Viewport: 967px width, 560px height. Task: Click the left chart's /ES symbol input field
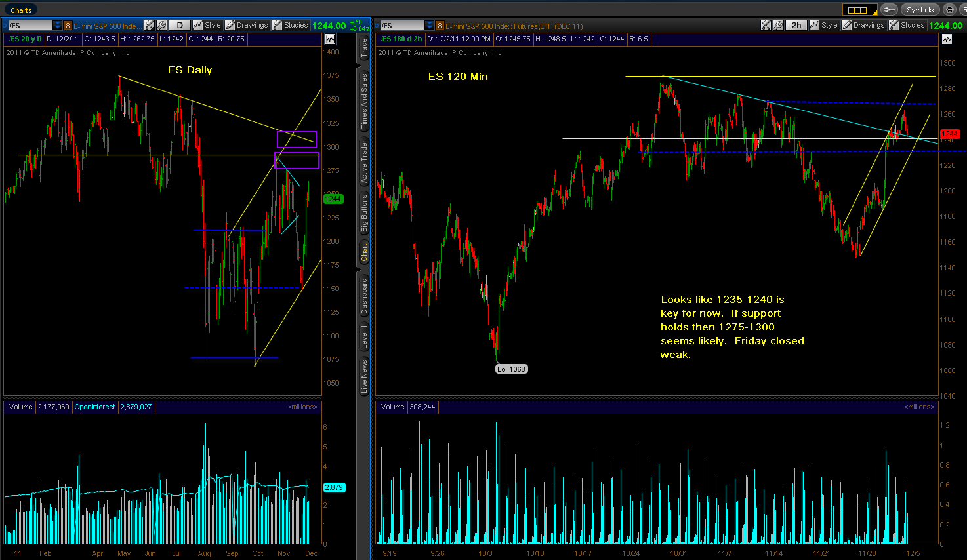point(31,26)
